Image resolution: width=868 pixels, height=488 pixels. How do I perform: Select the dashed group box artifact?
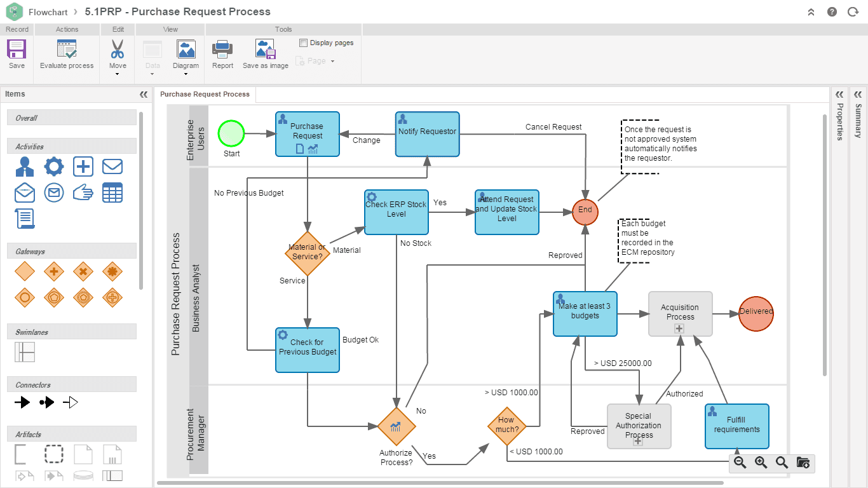pos(54,454)
